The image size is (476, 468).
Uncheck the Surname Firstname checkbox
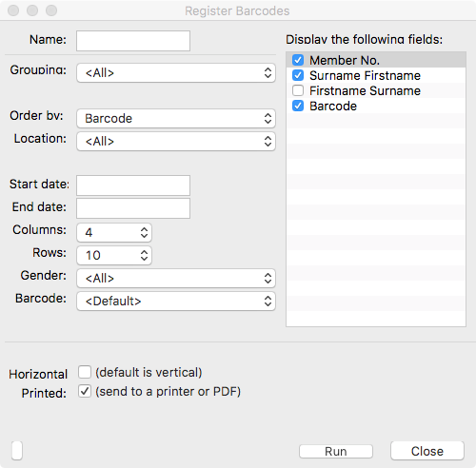point(298,75)
